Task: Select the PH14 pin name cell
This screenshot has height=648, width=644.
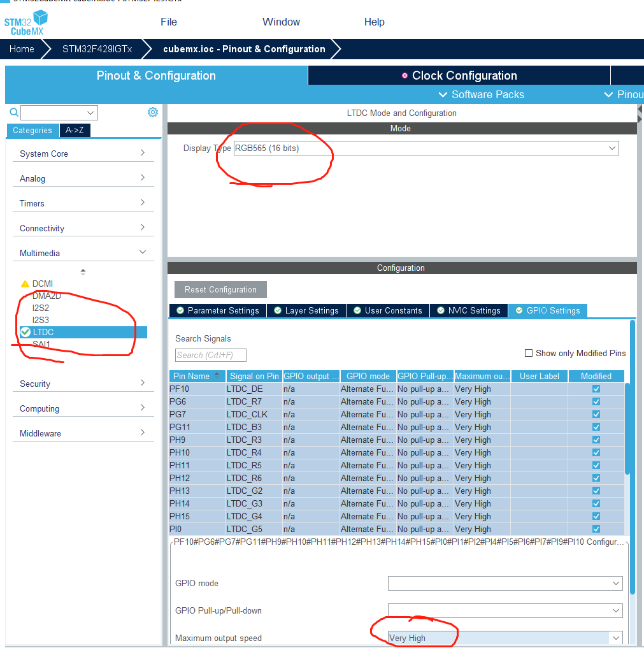Action: [197, 503]
